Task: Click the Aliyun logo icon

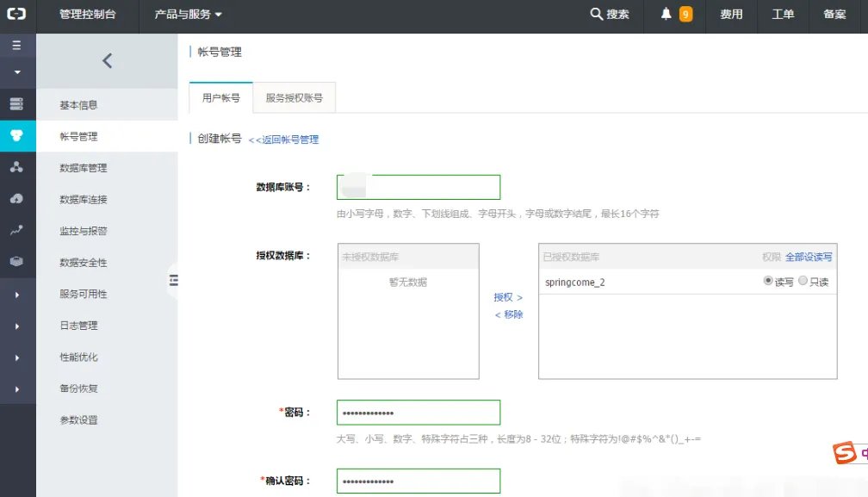Action: coord(16,13)
